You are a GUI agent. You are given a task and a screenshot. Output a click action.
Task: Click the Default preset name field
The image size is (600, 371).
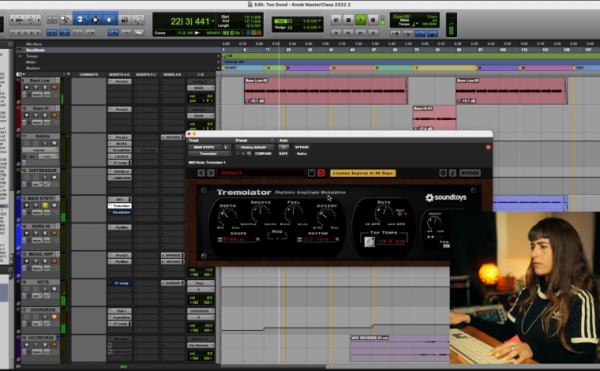tap(261, 173)
